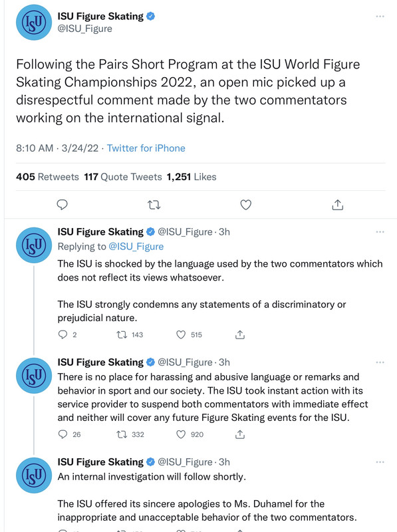Open the ISU profile avatar on the main tweet
Image resolution: width=397 pixels, height=532 pixels.
pyautogui.click(x=34, y=23)
